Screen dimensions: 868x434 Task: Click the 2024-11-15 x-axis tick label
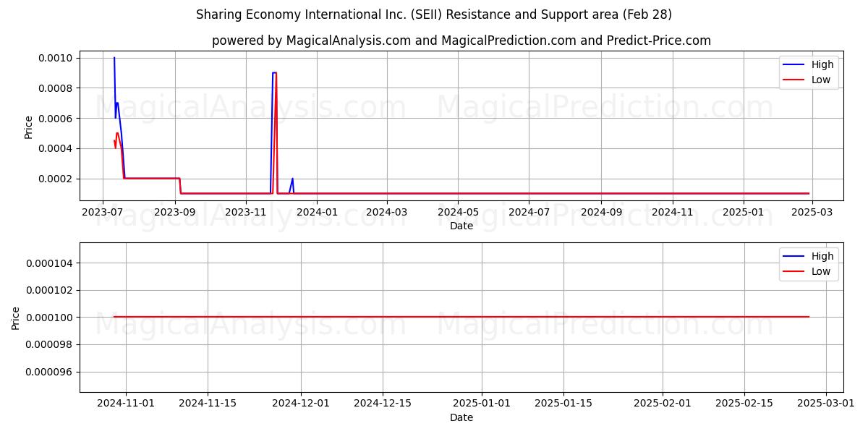208,404
